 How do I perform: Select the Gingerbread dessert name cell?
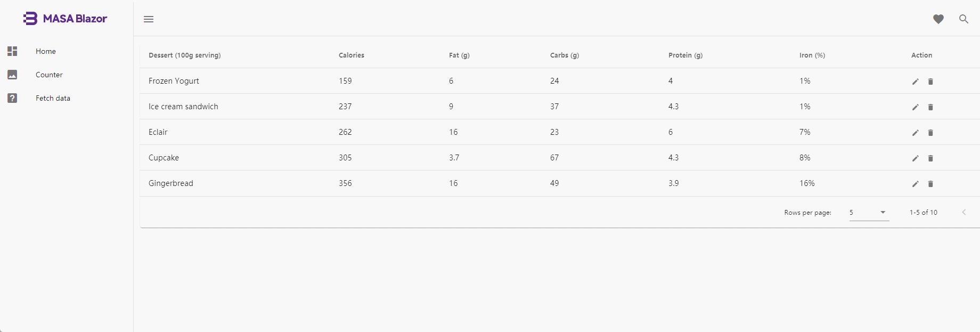(x=171, y=183)
